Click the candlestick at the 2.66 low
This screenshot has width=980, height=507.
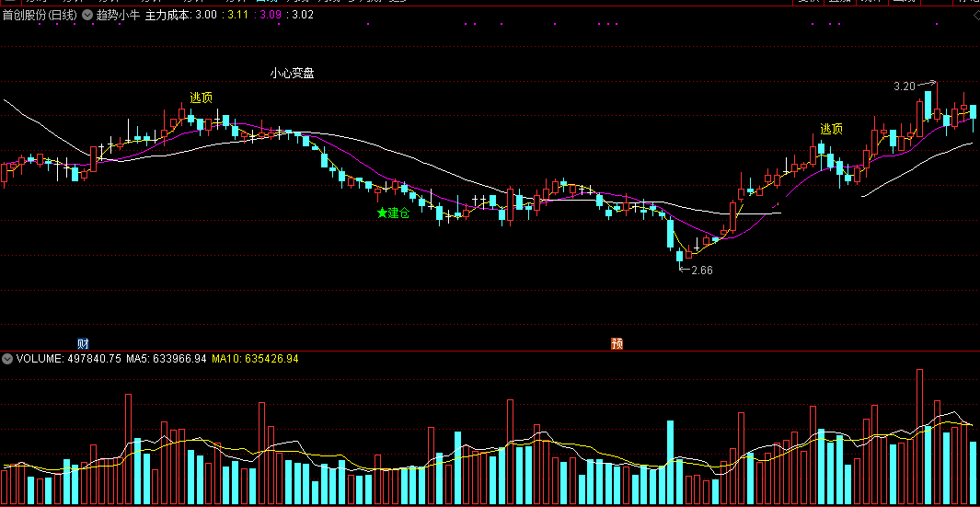679,256
